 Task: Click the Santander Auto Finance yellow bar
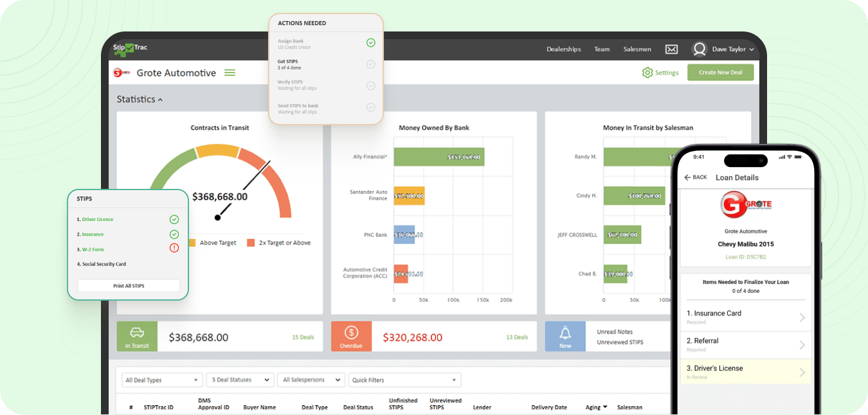coord(409,196)
